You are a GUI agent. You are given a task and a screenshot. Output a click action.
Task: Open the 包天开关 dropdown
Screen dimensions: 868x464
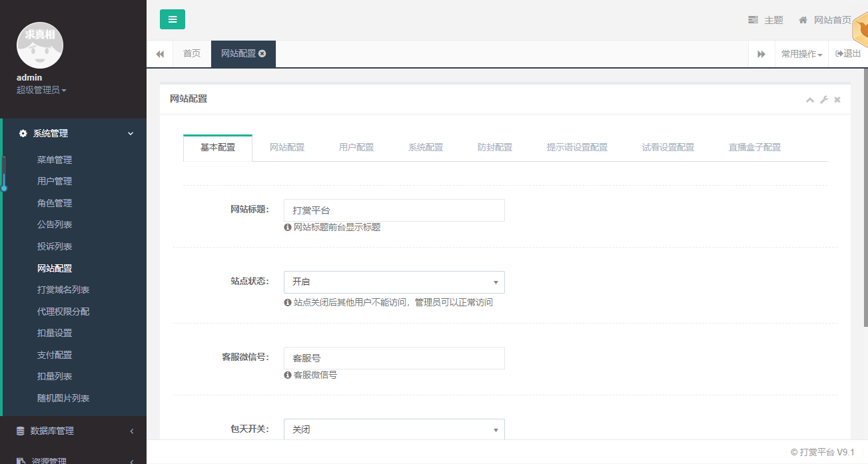394,430
